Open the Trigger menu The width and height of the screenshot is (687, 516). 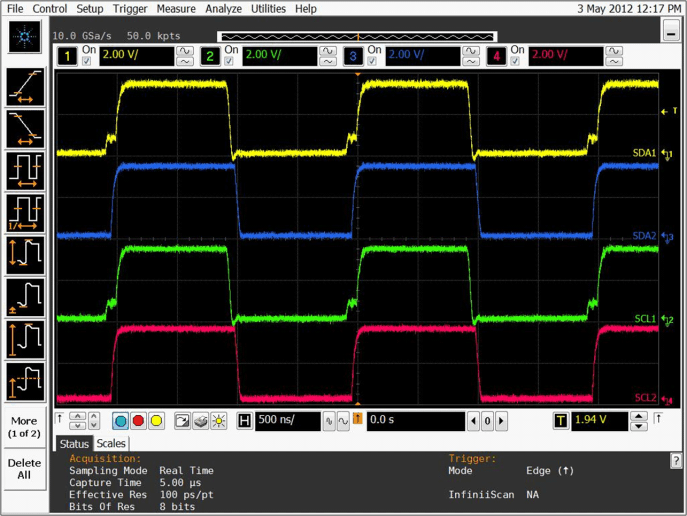[x=129, y=8]
